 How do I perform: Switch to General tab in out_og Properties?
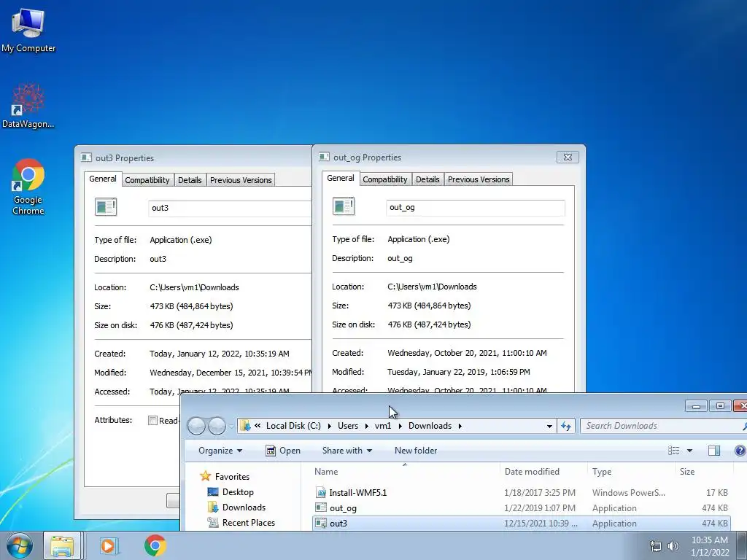click(340, 178)
